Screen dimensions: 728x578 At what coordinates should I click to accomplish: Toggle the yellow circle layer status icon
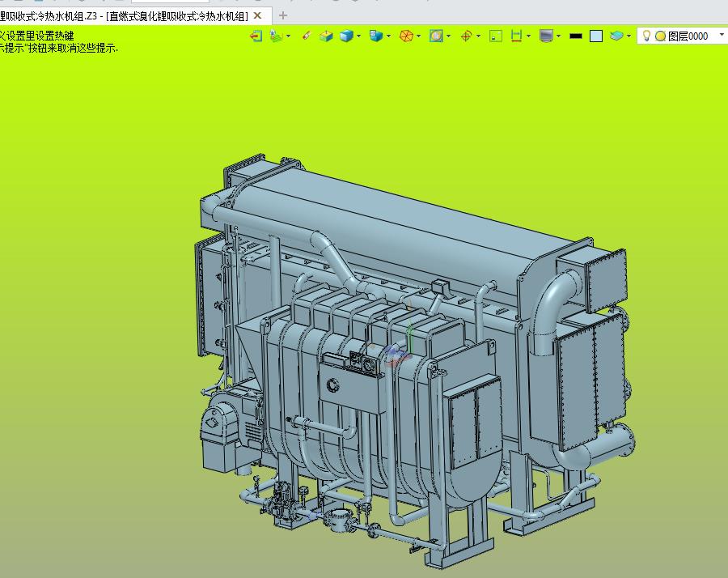(660, 36)
